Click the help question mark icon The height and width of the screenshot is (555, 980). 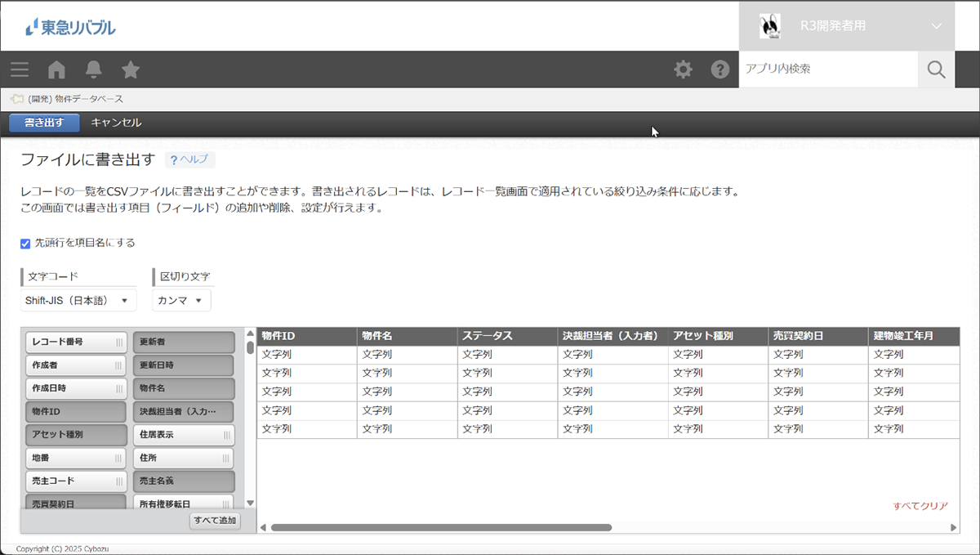719,69
